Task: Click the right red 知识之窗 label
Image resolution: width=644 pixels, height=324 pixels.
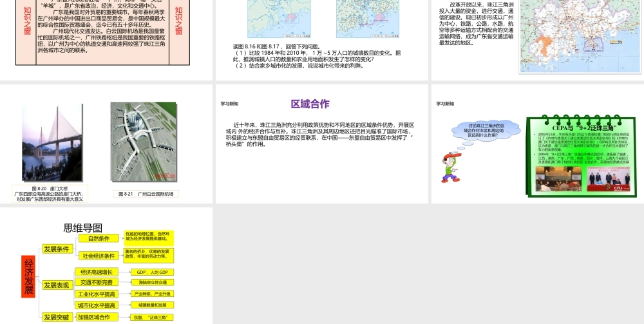Action: click(179, 21)
